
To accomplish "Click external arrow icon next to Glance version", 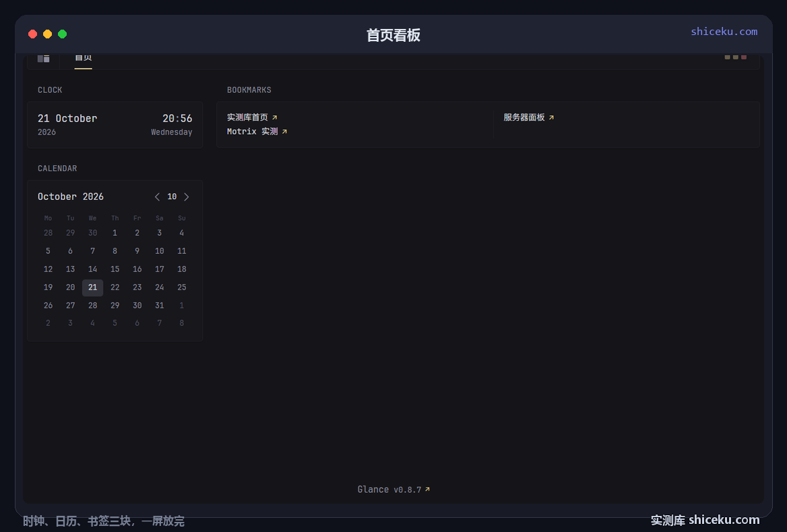I will 427,490.
